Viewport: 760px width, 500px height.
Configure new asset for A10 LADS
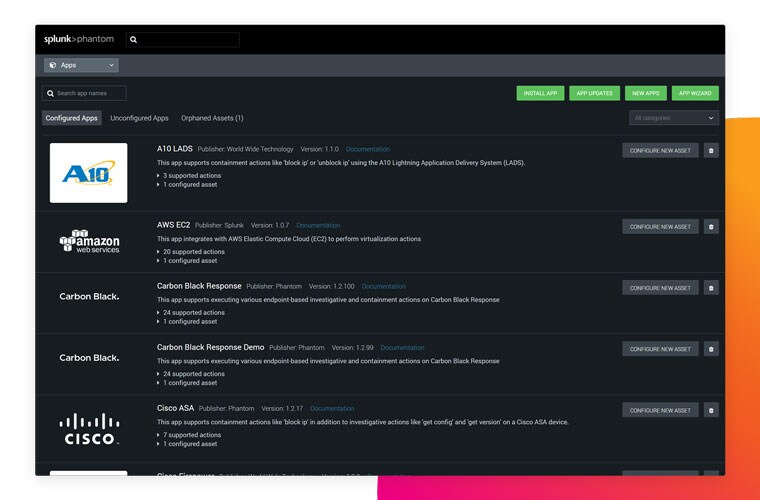pyautogui.click(x=660, y=150)
